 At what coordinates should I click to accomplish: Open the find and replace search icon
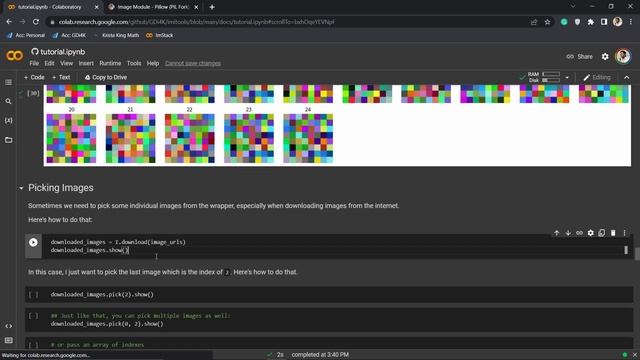pos(8,101)
